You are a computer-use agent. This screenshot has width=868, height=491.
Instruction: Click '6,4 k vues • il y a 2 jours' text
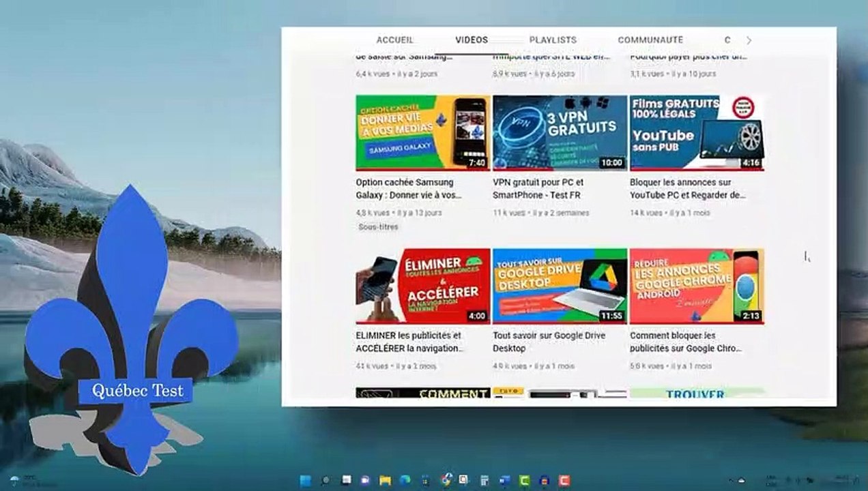pos(396,74)
